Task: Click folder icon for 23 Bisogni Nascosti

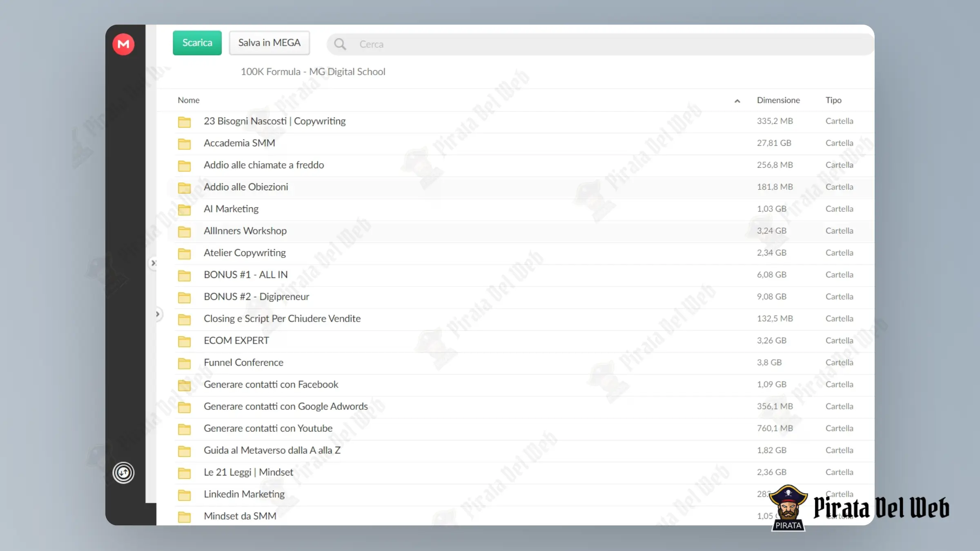Action: [184, 122]
